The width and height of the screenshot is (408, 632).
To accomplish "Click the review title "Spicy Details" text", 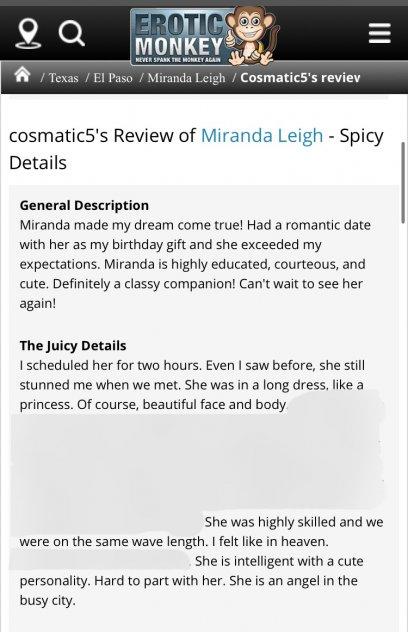I will coord(196,150).
